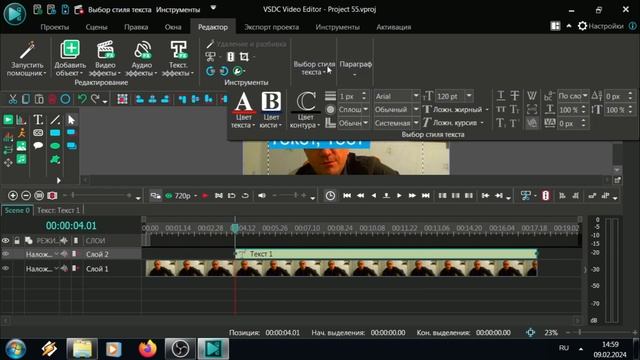640x360 pixels.
Task: Click the underline text style icon
Action: pyautogui.click(x=501, y=96)
